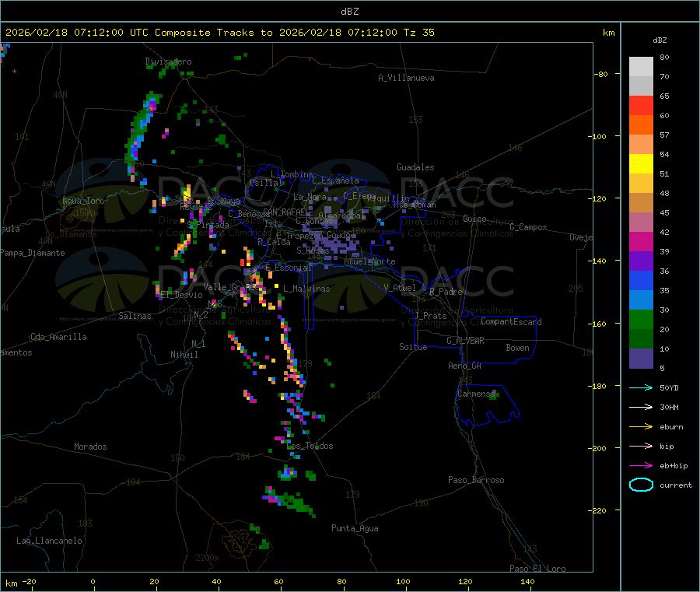Image resolution: width=700 pixels, height=592 pixels.
Task: Select the 57-60 dBZ orange color swatch
Action: pyautogui.click(x=641, y=125)
